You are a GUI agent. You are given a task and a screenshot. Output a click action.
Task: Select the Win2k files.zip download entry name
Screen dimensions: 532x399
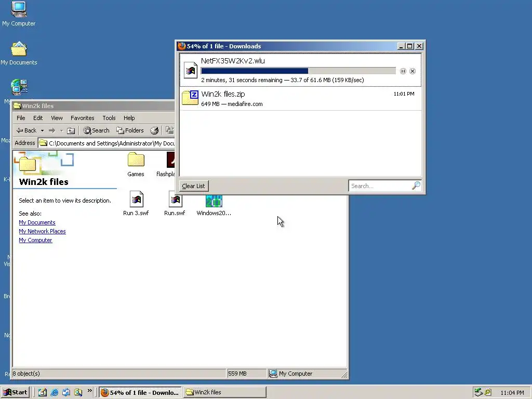click(x=223, y=94)
